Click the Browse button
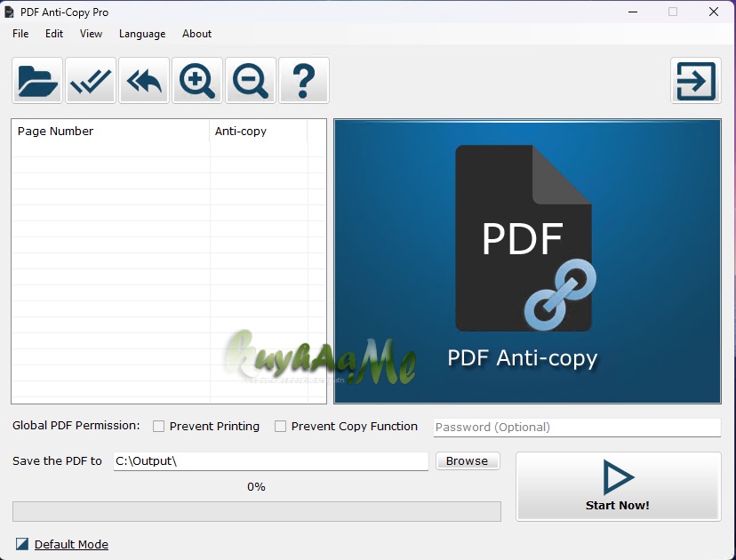Viewport: 736px width, 560px height. coord(468,461)
